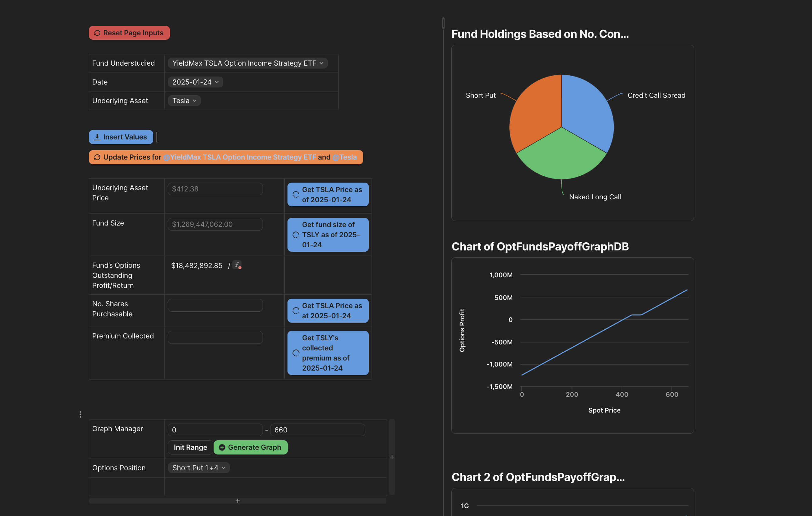Image resolution: width=812 pixels, height=516 pixels.
Task: Open the Date dropdown showing 2025-01-24
Action: 195,82
